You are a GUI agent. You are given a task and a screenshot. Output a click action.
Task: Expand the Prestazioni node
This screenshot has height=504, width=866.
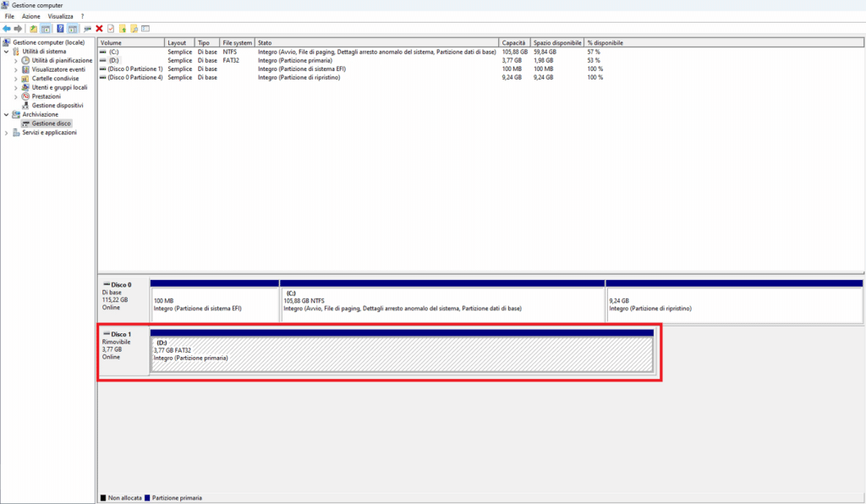coord(16,96)
